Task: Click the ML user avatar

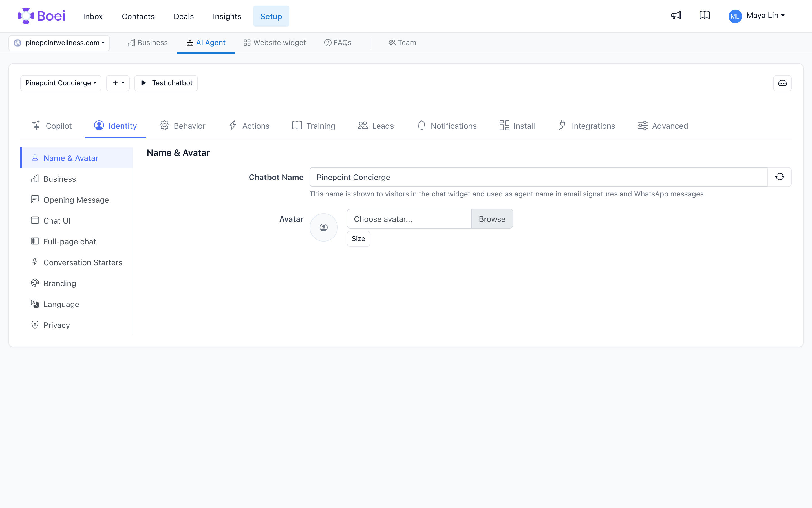Action: 735,16
